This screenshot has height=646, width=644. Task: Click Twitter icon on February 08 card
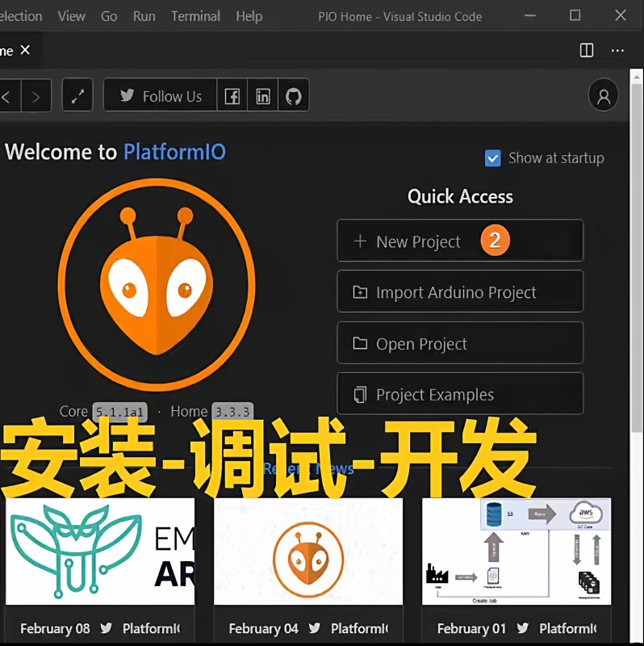(107, 628)
